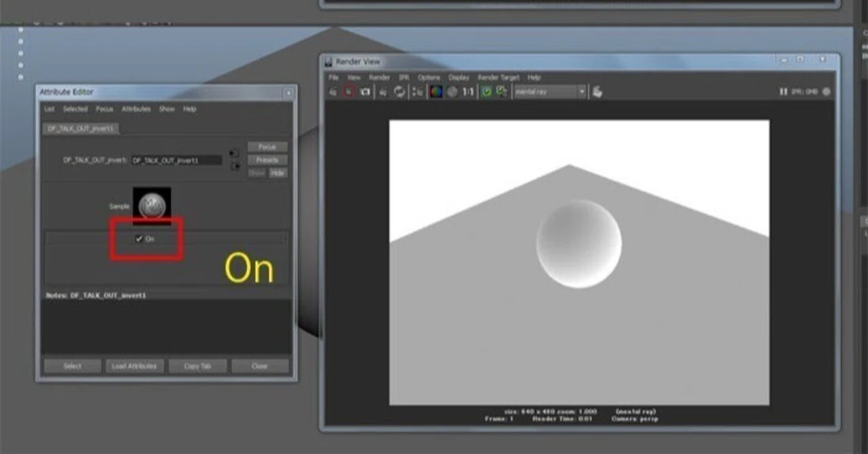Viewport: 868px width, 454px height.
Task: Click icon right of renderer dropdown
Action: [597, 92]
